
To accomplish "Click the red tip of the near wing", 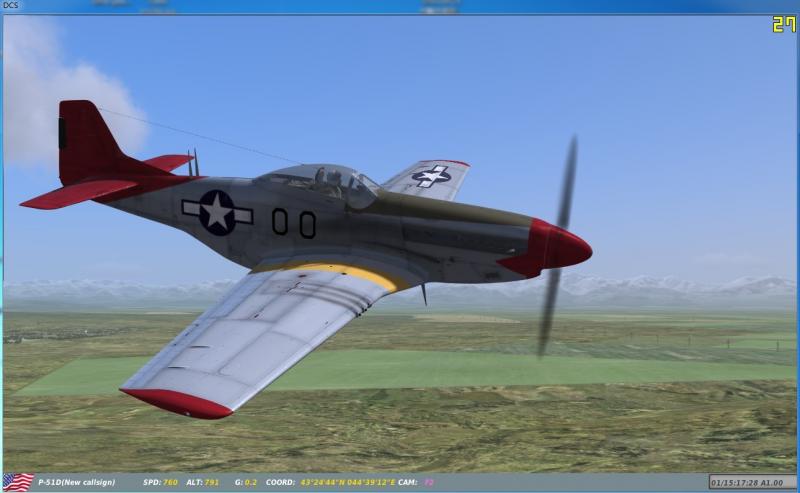I will (x=176, y=402).
